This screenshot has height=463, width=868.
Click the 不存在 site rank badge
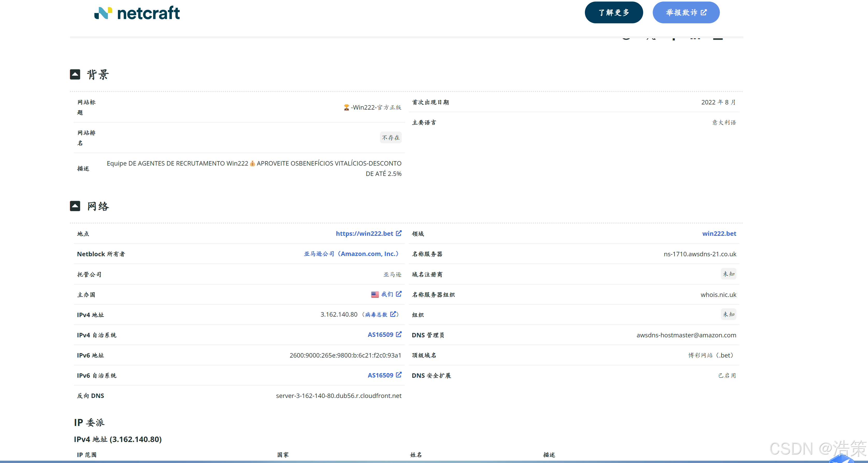coord(391,138)
